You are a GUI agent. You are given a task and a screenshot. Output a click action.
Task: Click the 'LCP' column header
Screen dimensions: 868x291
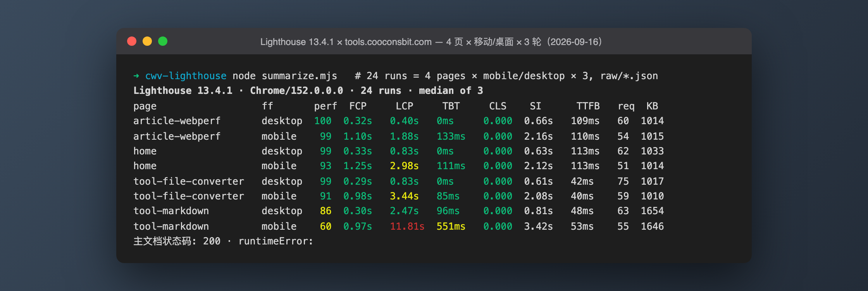pos(404,106)
